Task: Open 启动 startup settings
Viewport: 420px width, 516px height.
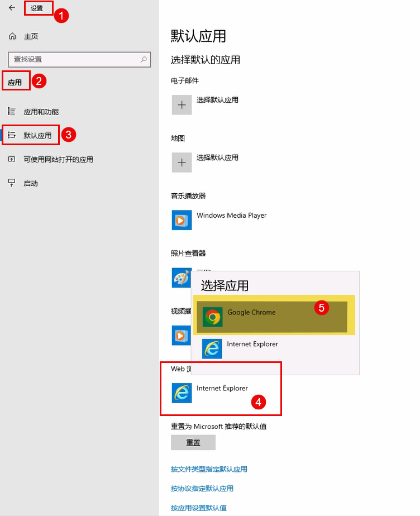Action: click(31, 183)
